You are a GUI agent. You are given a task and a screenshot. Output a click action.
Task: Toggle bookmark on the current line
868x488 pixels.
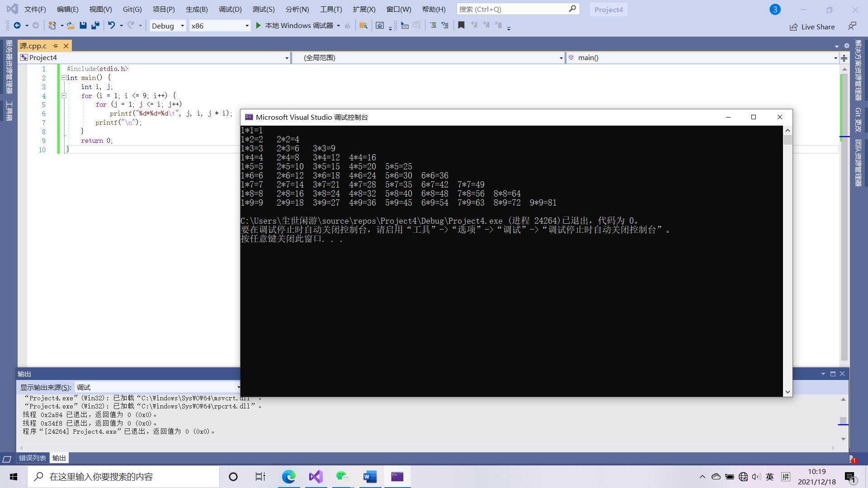point(461,26)
